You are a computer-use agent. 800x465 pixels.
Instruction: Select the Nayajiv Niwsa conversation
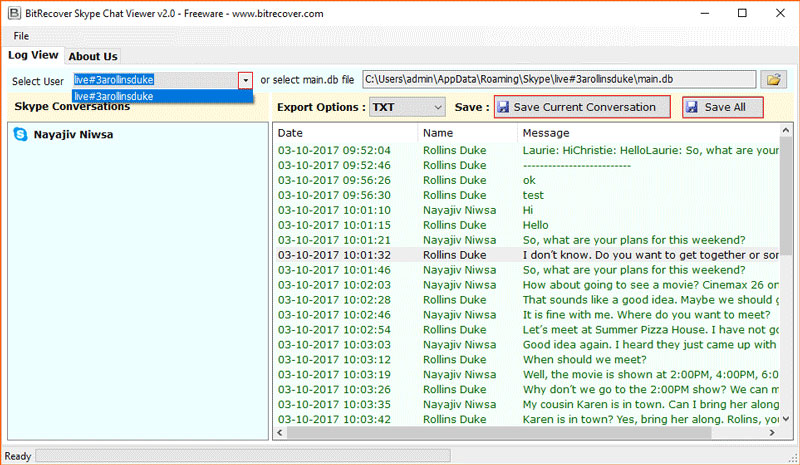[73, 135]
